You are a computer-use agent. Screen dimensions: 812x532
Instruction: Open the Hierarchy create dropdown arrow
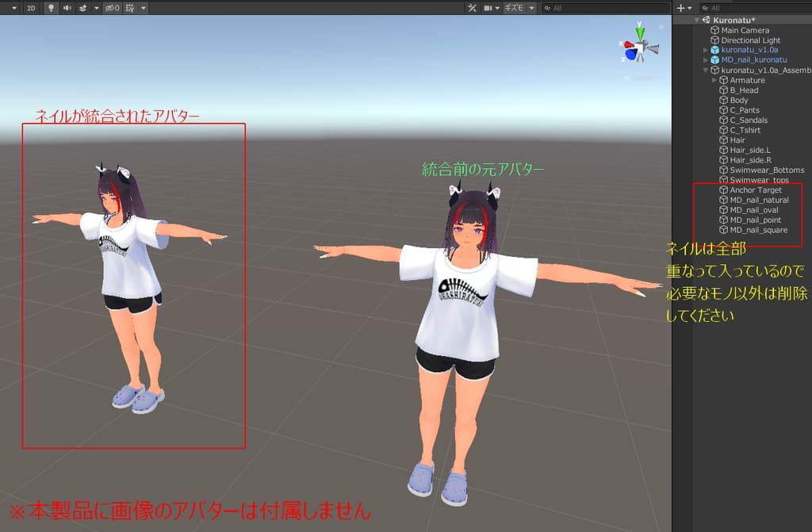(690, 8)
